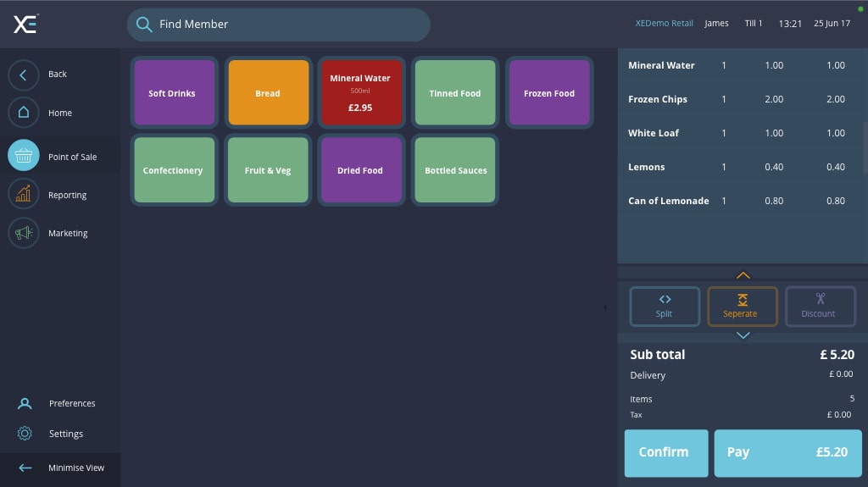Image resolution: width=868 pixels, height=487 pixels.
Task: Open Preferences user icon
Action: [25, 404]
